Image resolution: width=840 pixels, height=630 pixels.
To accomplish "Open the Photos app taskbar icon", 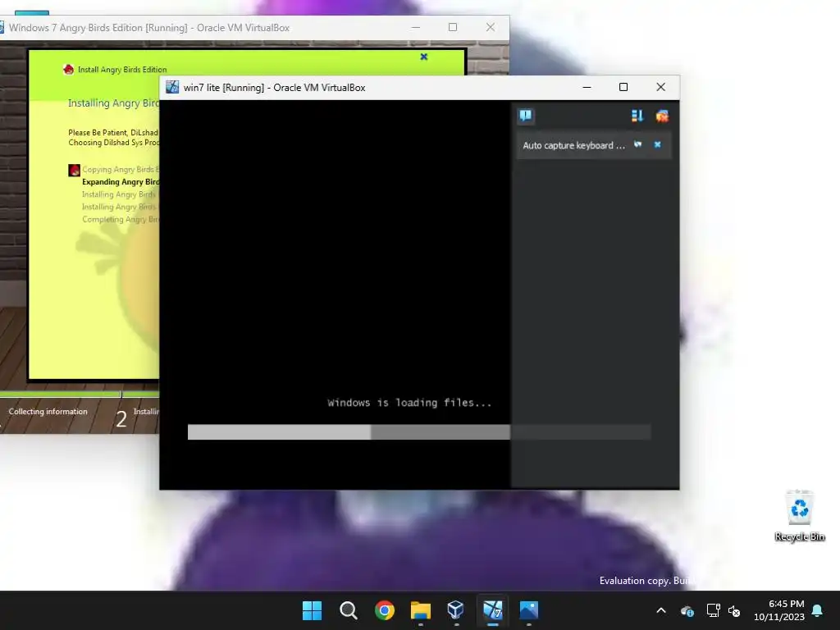I will click(529, 610).
